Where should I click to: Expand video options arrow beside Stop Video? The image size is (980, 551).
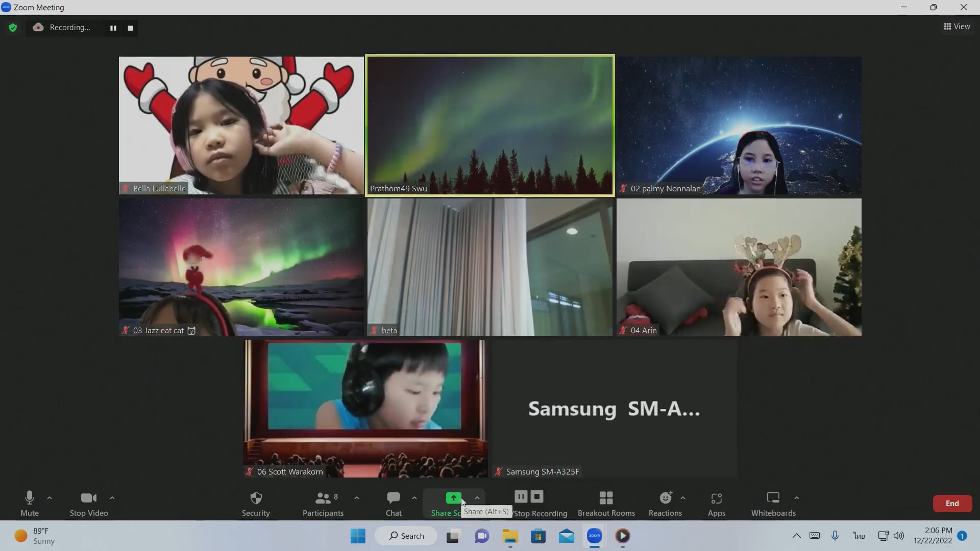tap(112, 497)
